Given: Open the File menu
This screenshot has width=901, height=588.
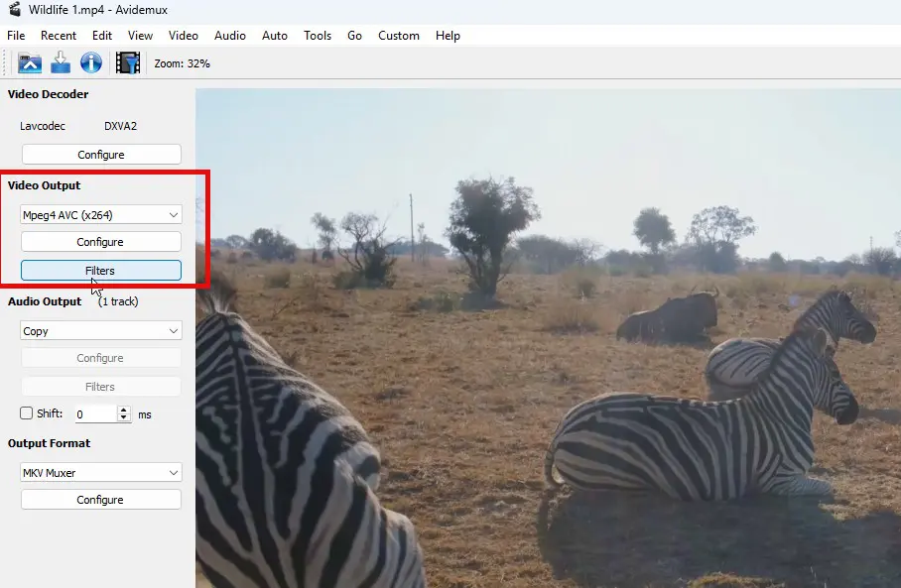Looking at the screenshot, I should tap(16, 36).
